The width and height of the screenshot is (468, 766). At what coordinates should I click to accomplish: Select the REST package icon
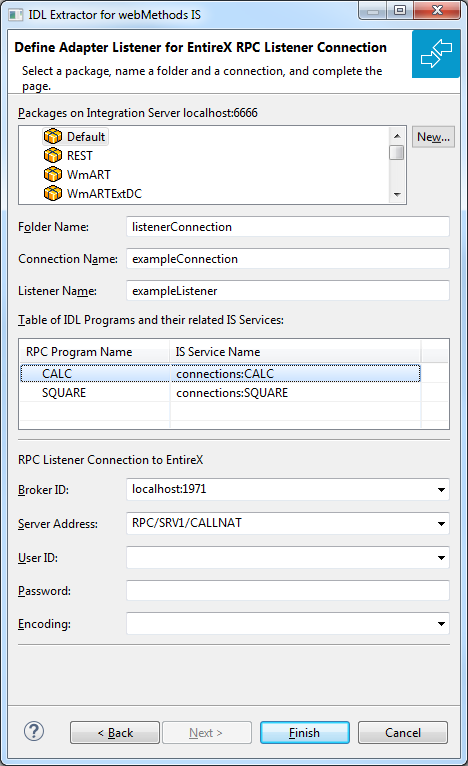pos(53,155)
